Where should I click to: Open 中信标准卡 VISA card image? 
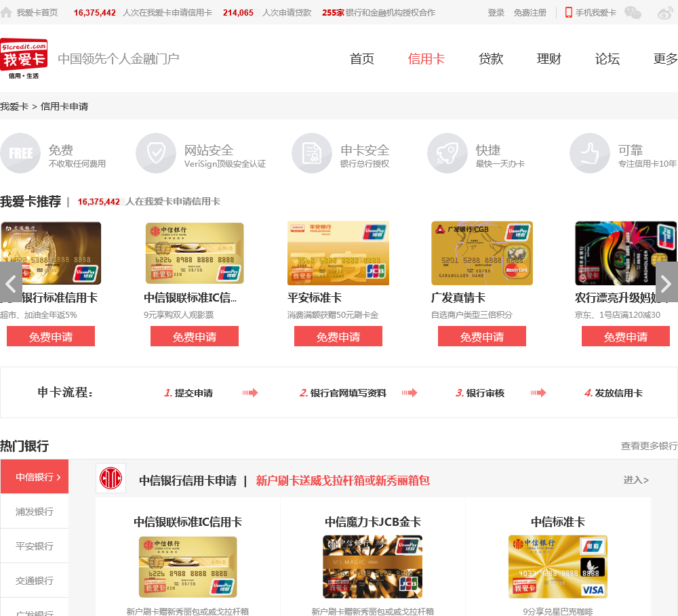[558, 567]
